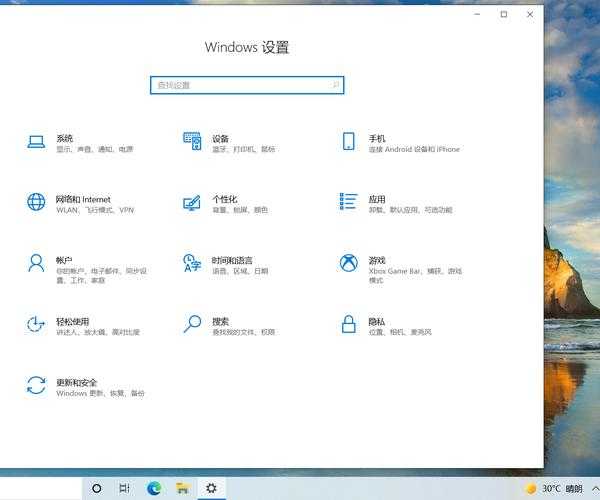The height and width of the screenshot is (500, 600).
Task: Click the 时间和语言 title text
Action: point(232,261)
